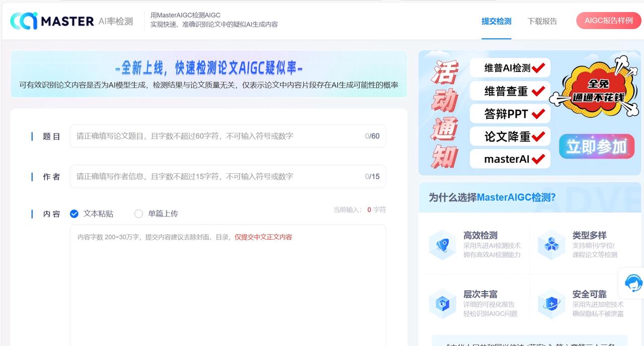Viewport: 644px width, 346px height.
Task: Click the 安全可靠 icon
Action: 551,304
